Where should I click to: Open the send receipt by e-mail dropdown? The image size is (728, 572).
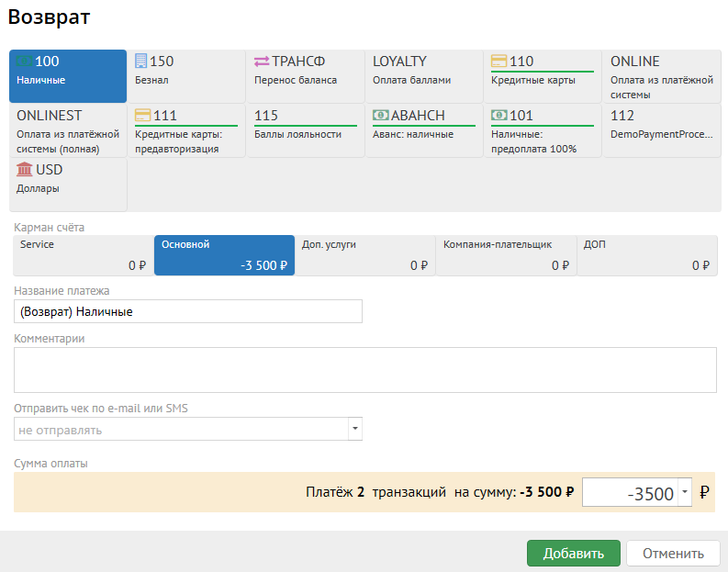click(354, 430)
